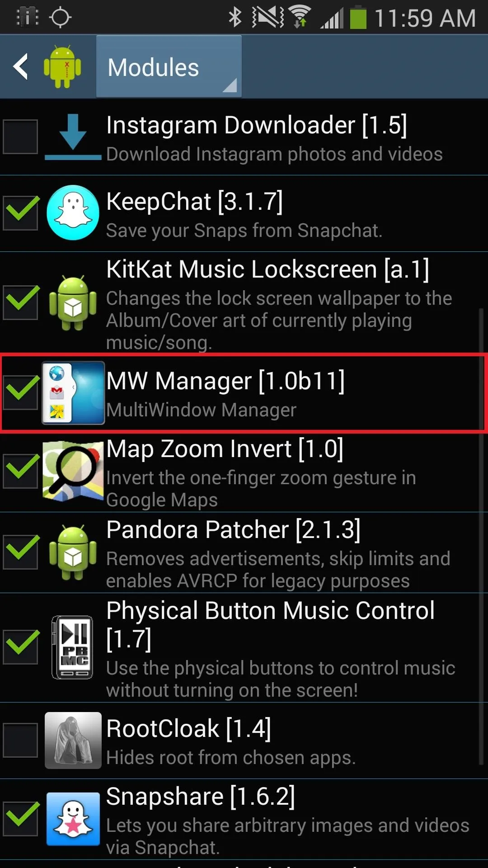Uncheck the KeepChat module checkbox
Screen dimensions: 488x868
pyautogui.click(x=20, y=213)
